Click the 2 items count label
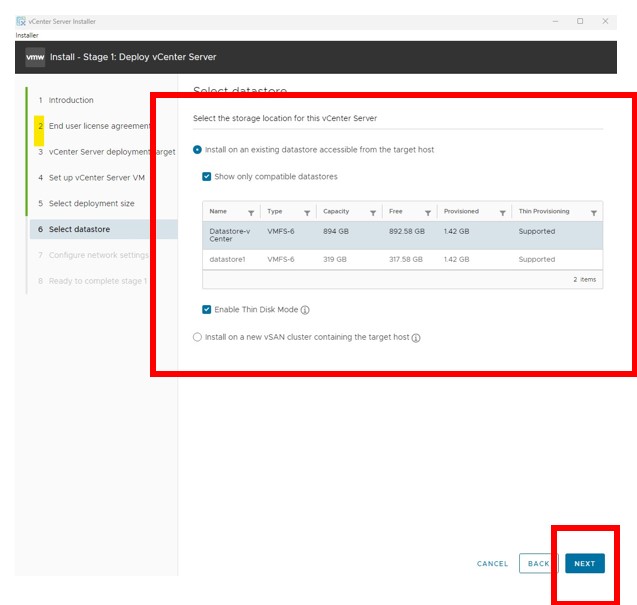The width and height of the screenshot is (637, 605). coord(585,280)
